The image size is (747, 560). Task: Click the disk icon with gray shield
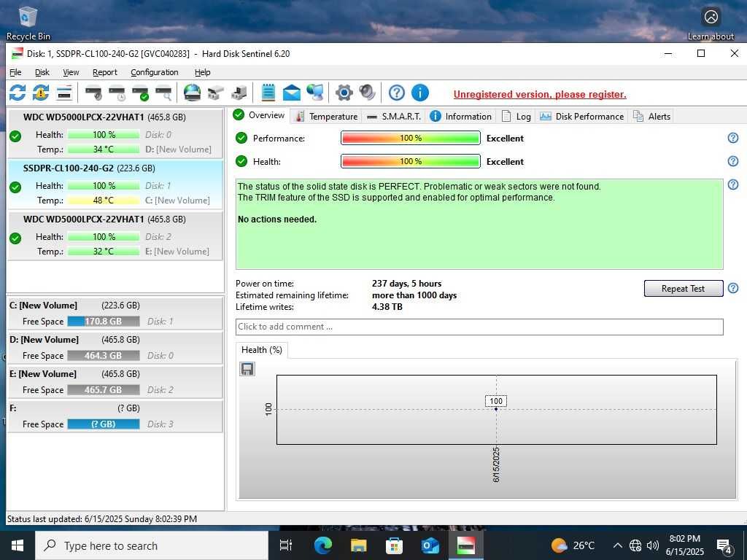93,93
